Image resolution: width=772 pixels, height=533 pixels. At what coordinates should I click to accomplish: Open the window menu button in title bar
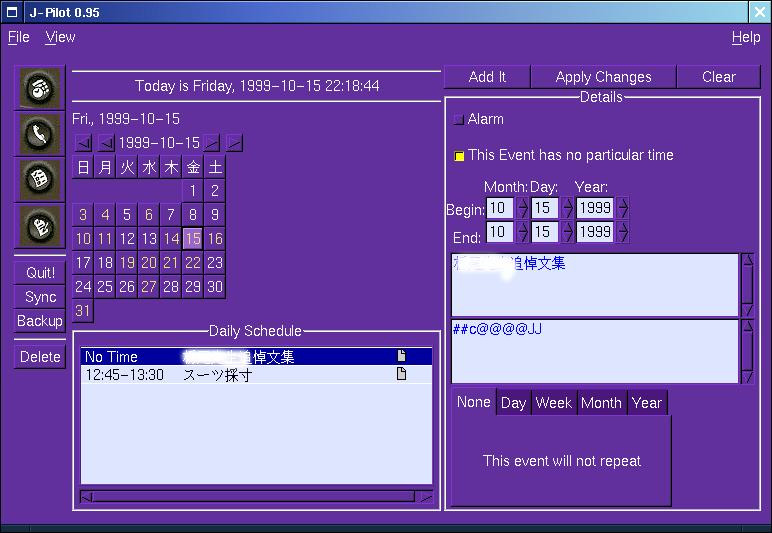point(12,12)
